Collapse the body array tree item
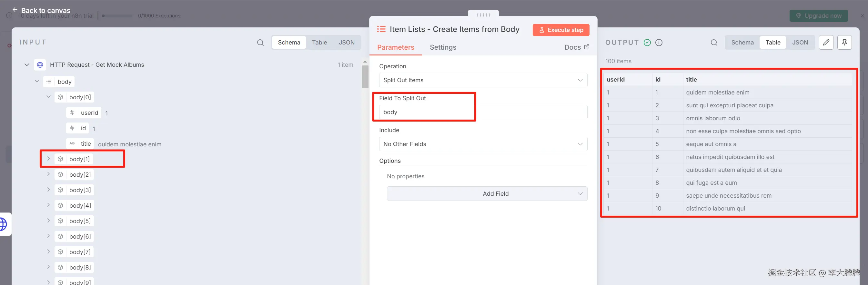Viewport: 868px width, 285px height. click(x=37, y=82)
